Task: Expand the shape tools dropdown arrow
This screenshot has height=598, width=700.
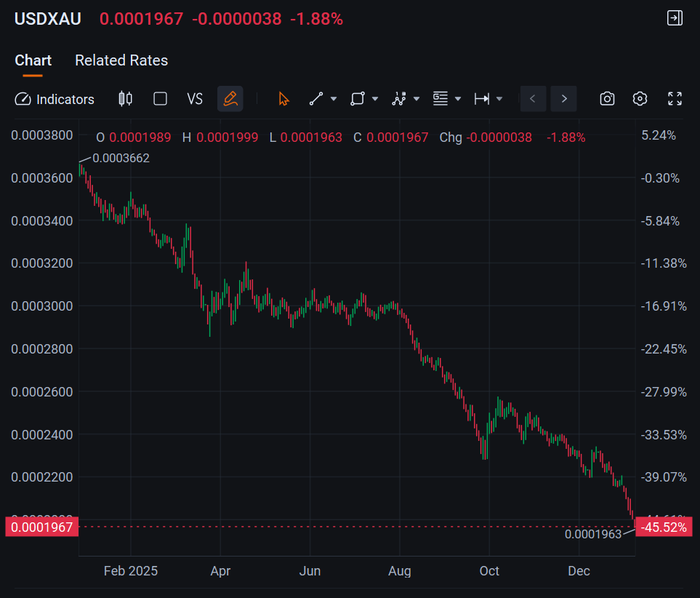Action: coord(375,99)
